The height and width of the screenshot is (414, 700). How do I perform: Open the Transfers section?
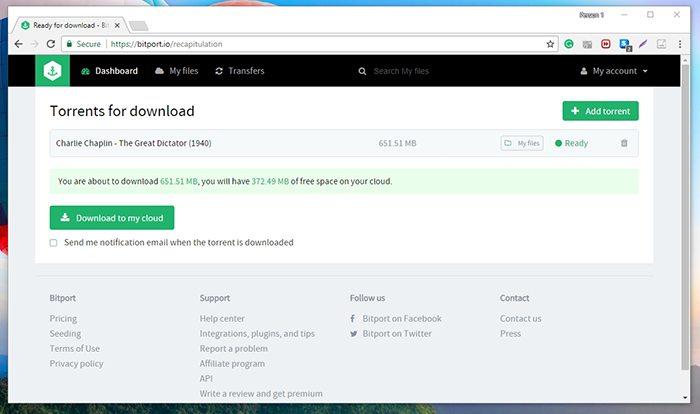240,71
